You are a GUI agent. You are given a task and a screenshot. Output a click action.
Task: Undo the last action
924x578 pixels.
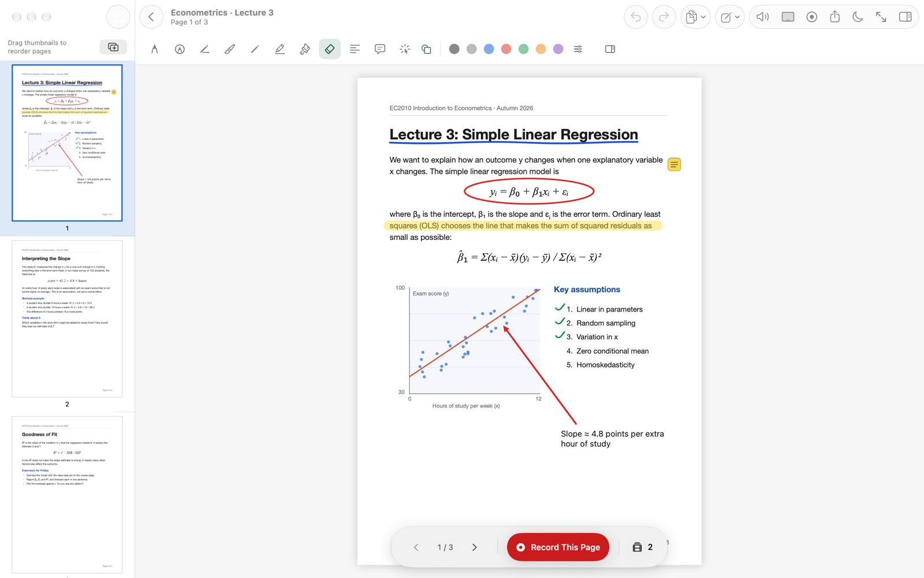pyautogui.click(x=636, y=17)
